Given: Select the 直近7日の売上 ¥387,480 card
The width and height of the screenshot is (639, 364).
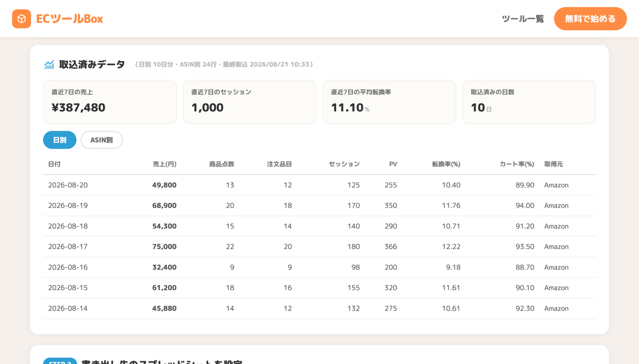Looking at the screenshot, I should click(110, 102).
